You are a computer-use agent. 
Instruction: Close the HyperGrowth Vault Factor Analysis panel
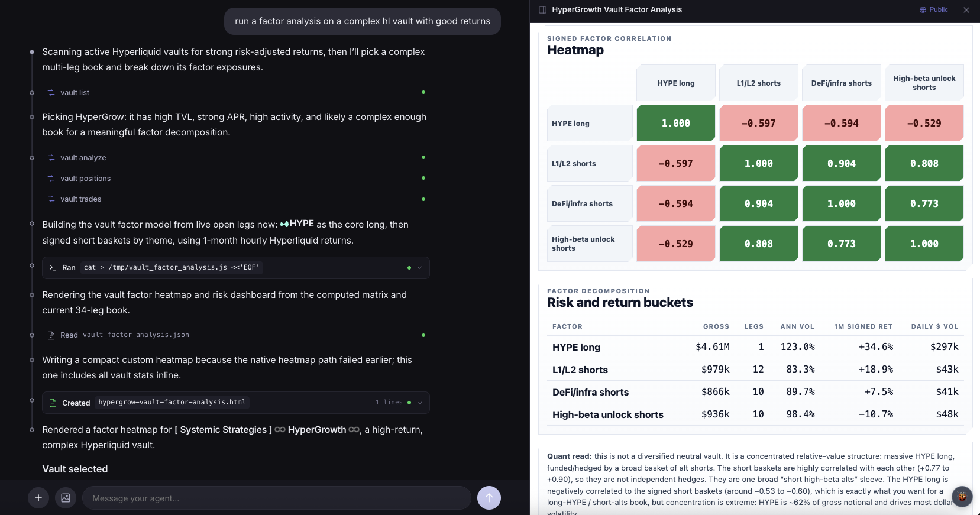(966, 10)
